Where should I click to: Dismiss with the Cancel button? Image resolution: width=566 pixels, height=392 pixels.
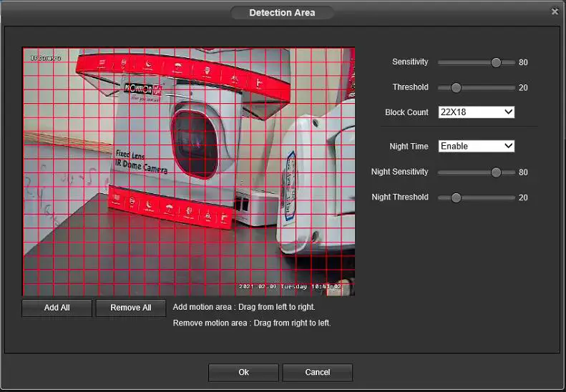(317, 373)
